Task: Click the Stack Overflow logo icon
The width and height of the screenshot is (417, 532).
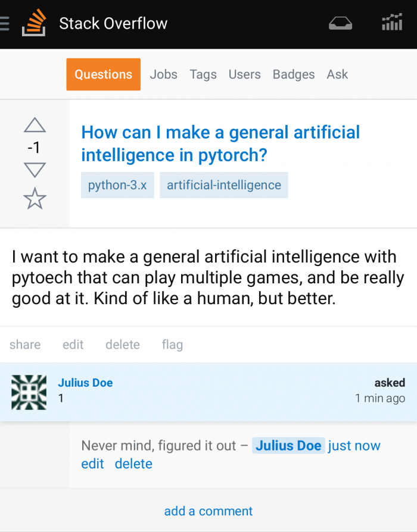Action: coord(34,23)
